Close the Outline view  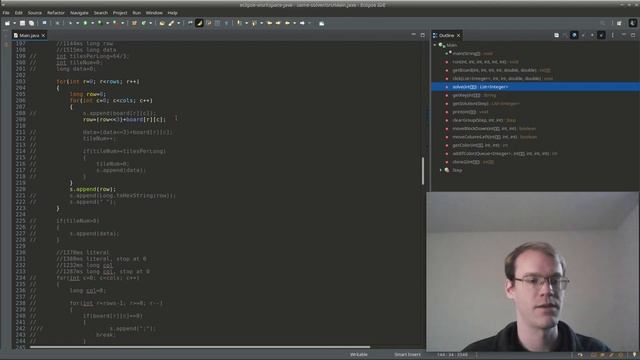tap(458, 36)
